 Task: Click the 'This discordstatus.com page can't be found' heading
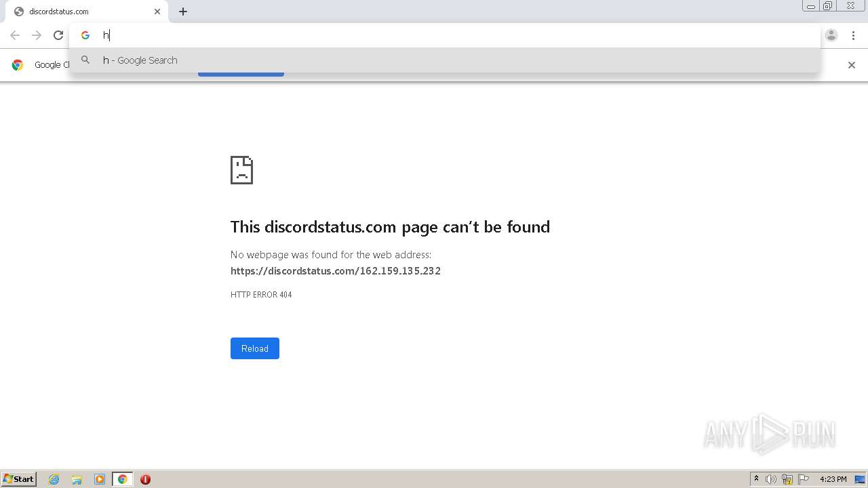[390, 227]
